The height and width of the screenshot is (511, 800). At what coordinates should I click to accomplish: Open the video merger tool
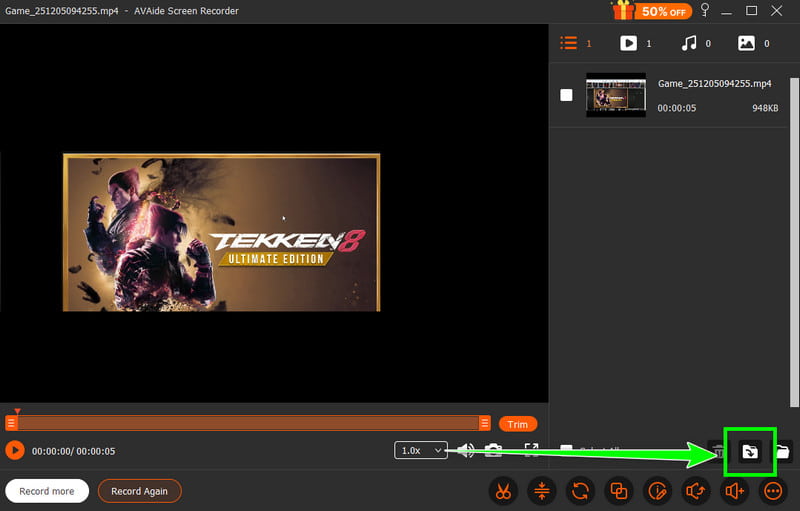pyautogui.click(x=619, y=491)
